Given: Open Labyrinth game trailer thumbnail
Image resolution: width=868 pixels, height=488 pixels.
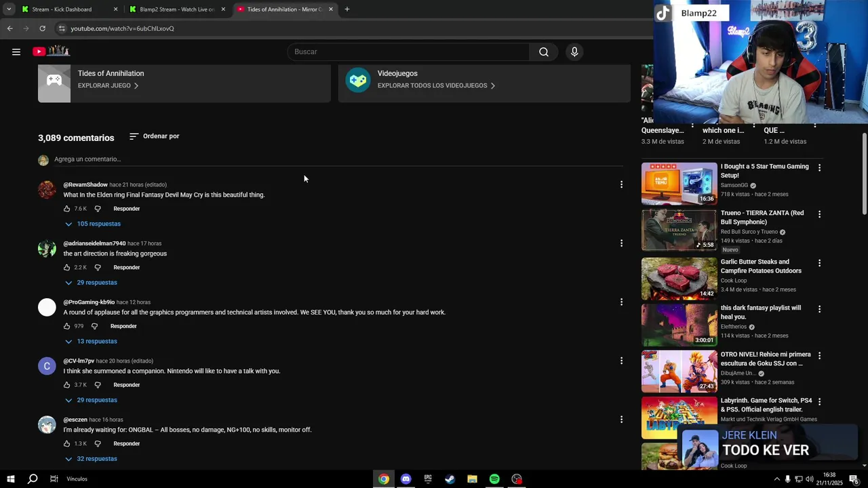Looking at the screenshot, I should [679, 418].
